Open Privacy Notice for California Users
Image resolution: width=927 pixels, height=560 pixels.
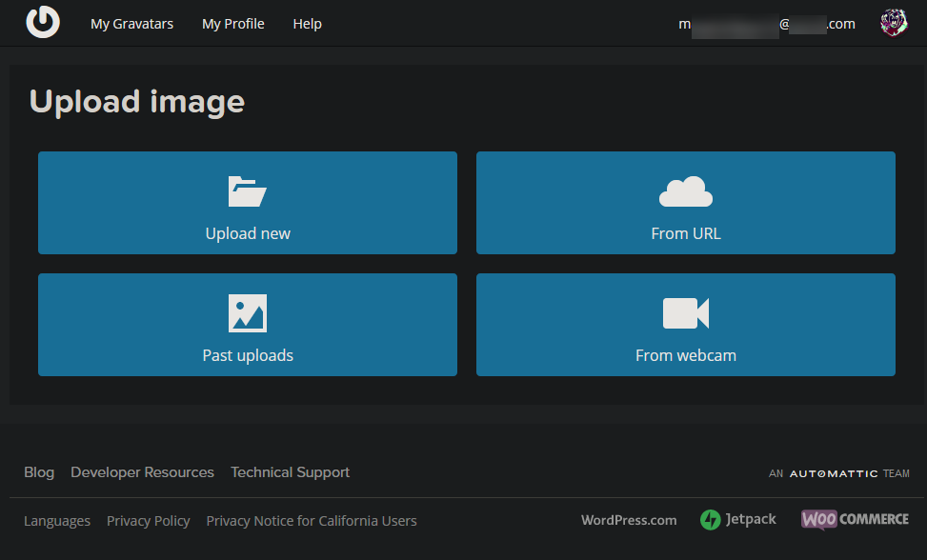point(312,521)
